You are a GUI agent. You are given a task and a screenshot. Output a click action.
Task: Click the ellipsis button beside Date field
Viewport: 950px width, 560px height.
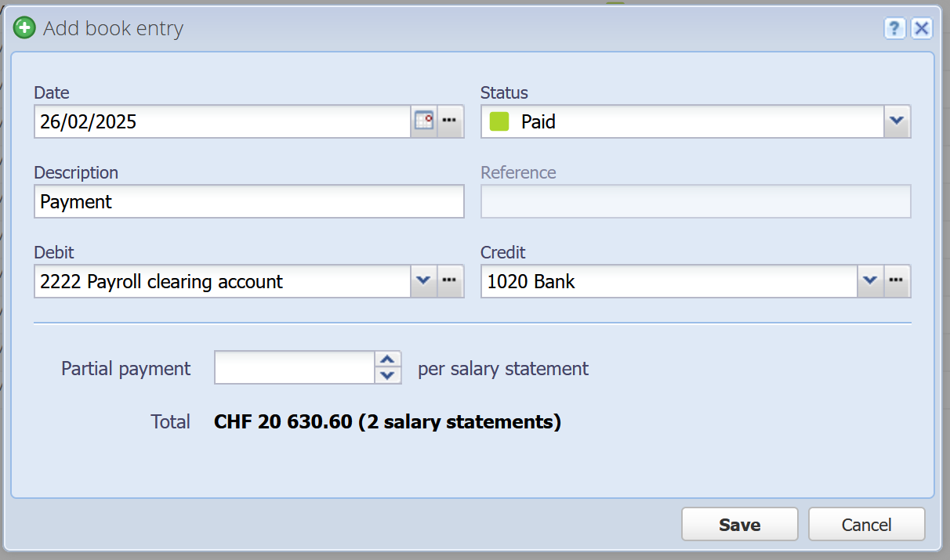pyautogui.click(x=450, y=121)
